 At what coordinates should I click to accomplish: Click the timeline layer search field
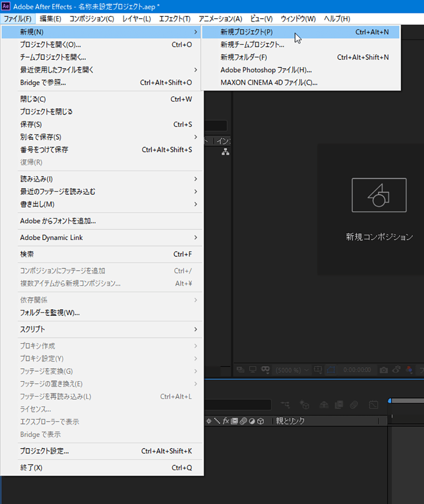coord(238,405)
